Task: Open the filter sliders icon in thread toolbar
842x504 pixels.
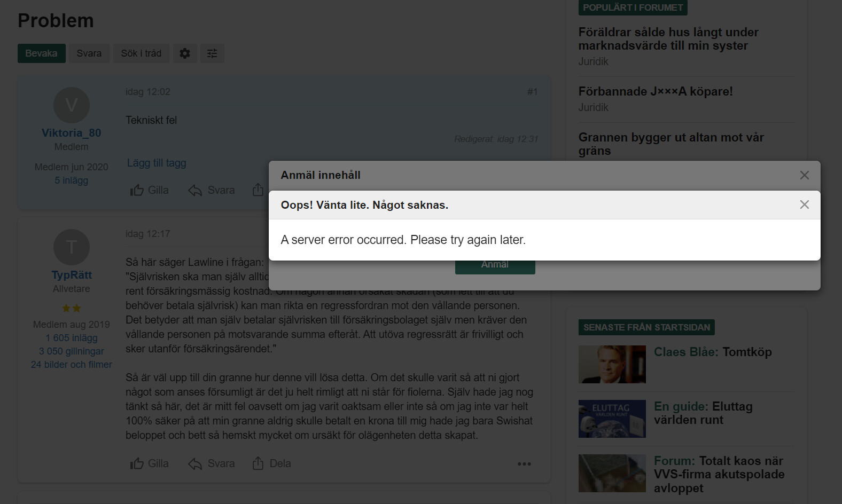Action: coord(212,53)
